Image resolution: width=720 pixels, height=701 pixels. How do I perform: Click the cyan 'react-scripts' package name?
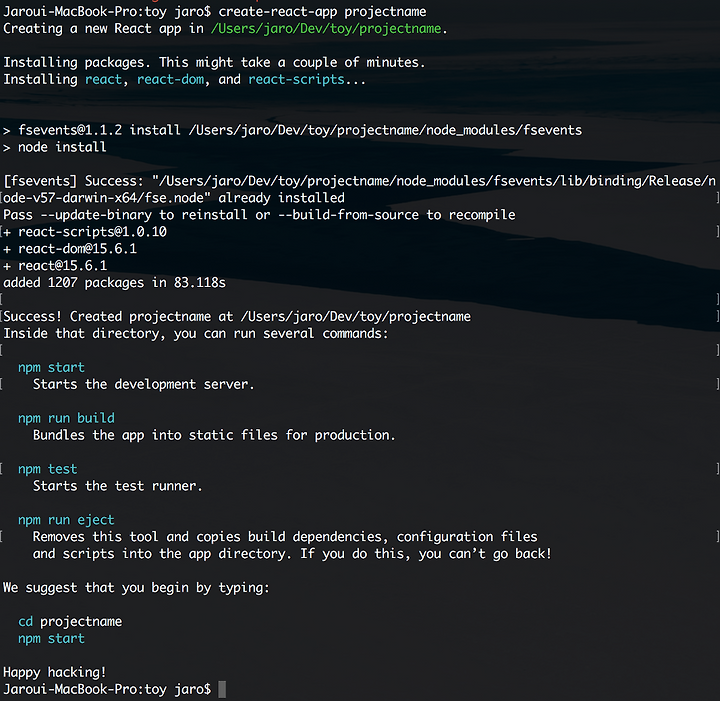coord(296,79)
